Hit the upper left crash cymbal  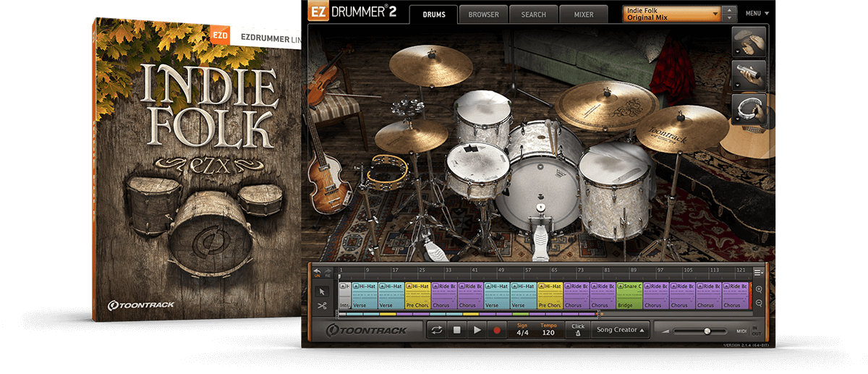430,65
